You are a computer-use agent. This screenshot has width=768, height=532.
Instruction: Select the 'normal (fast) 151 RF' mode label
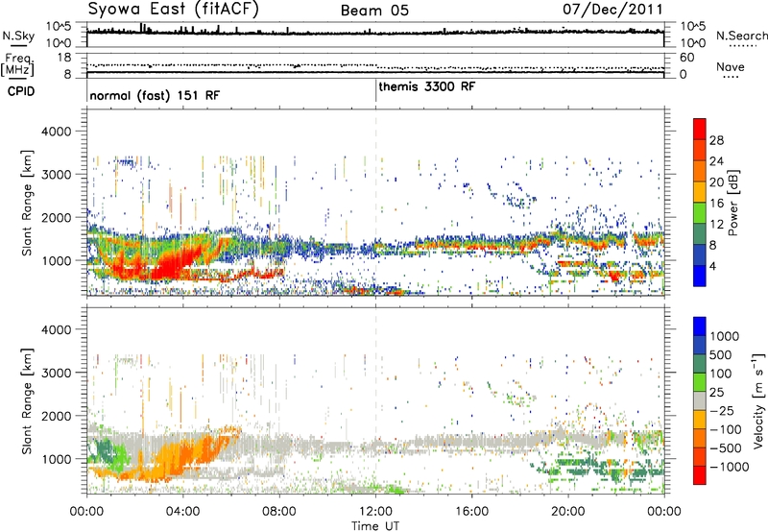[155, 95]
